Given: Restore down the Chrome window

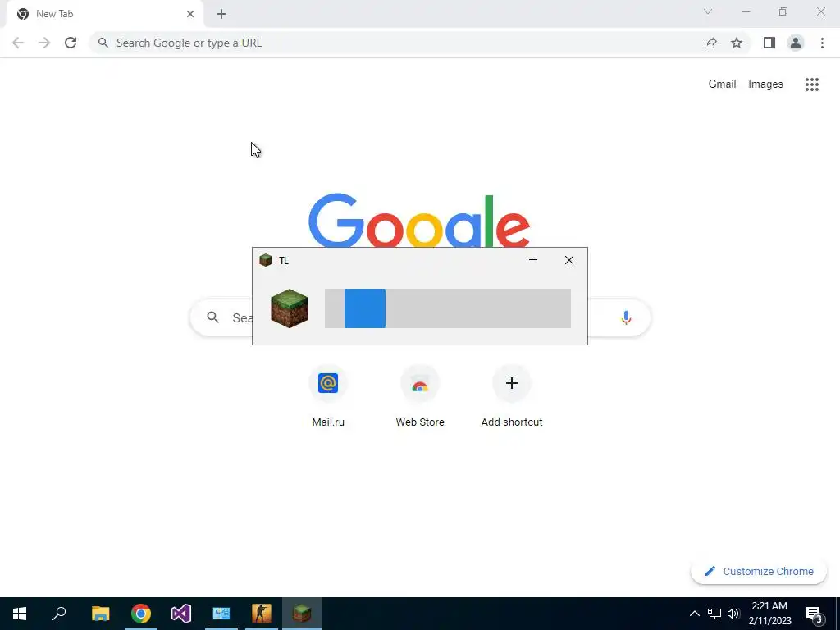Looking at the screenshot, I should tap(783, 11).
